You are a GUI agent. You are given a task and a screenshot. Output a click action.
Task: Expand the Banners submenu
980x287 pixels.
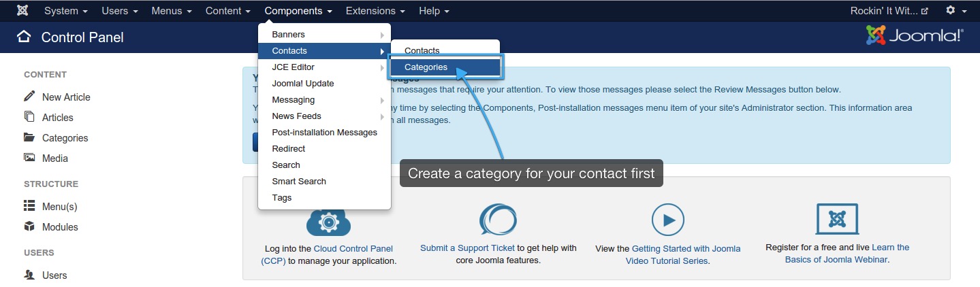(x=324, y=35)
